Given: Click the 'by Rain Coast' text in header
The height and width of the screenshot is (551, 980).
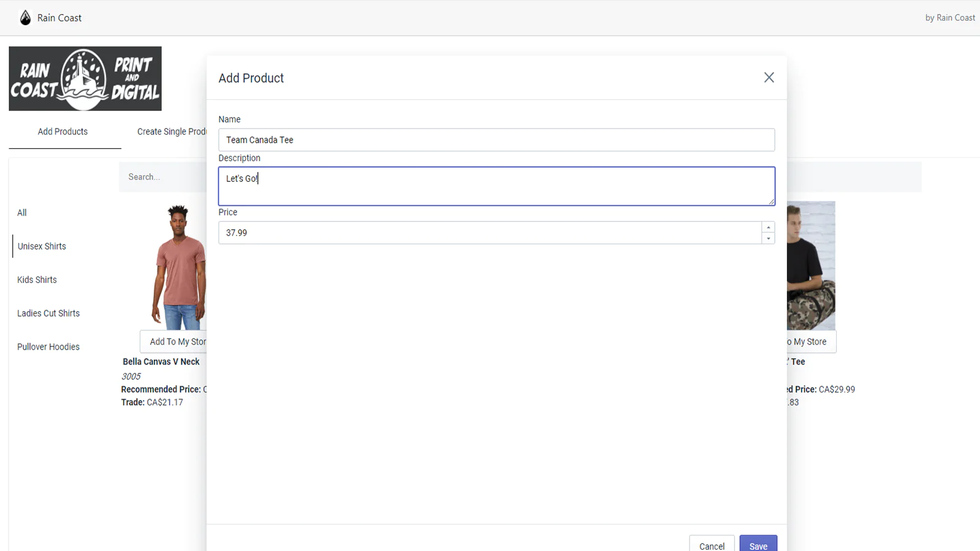Looking at the screenshot, I should 950,18.
